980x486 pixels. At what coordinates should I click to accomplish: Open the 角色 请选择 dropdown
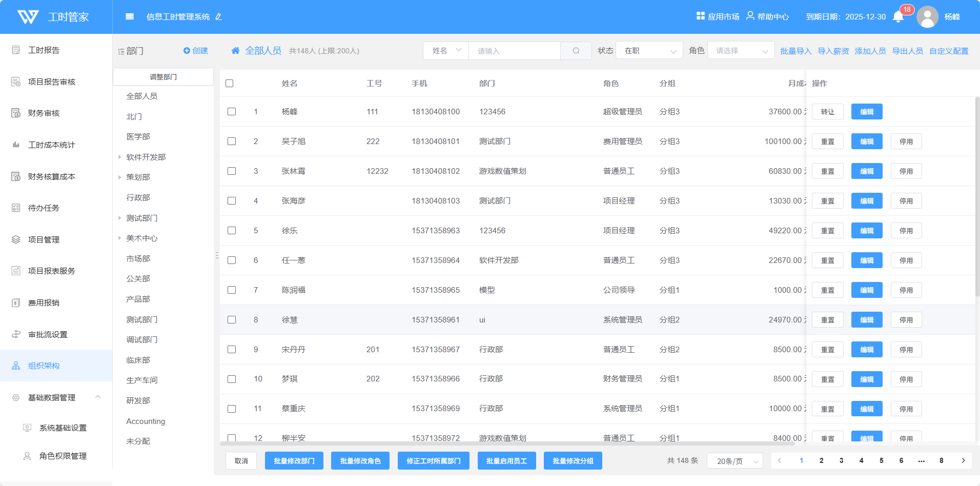point(741,51)
